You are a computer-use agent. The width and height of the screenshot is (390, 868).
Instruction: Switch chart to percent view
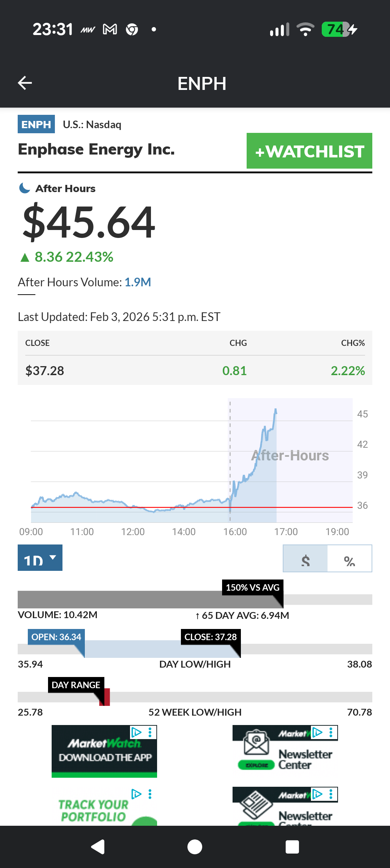[x=349, y=559]
